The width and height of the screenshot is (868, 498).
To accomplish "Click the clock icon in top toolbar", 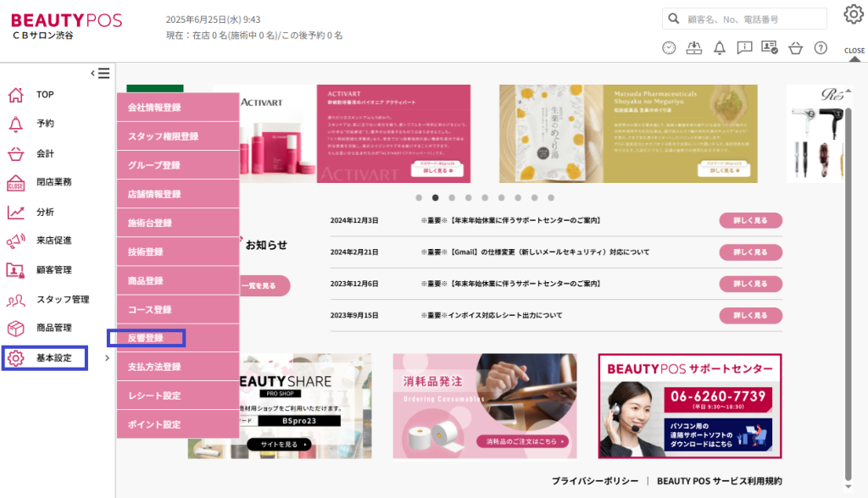I will pyautogui.click(x=669, y=48).
